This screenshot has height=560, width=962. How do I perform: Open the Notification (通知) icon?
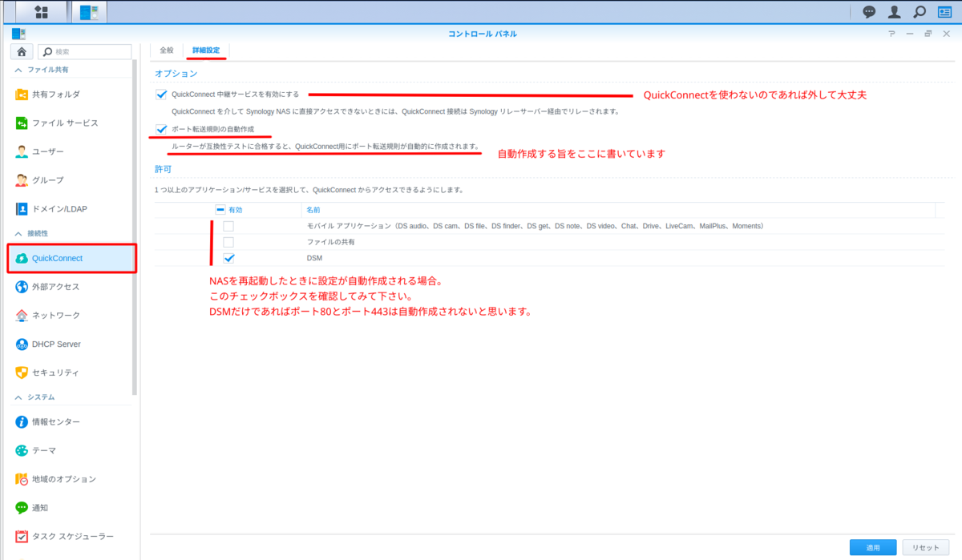(22, 508)
